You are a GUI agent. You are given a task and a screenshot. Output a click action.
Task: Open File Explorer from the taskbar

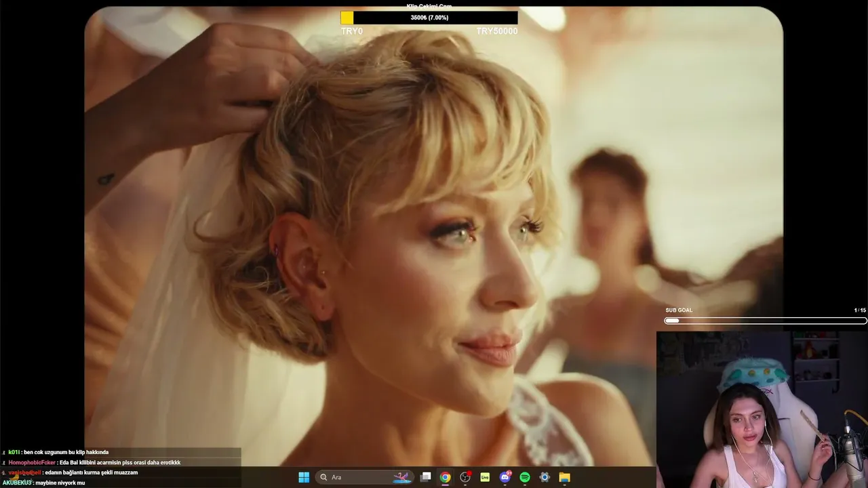[x=564, y=477]
